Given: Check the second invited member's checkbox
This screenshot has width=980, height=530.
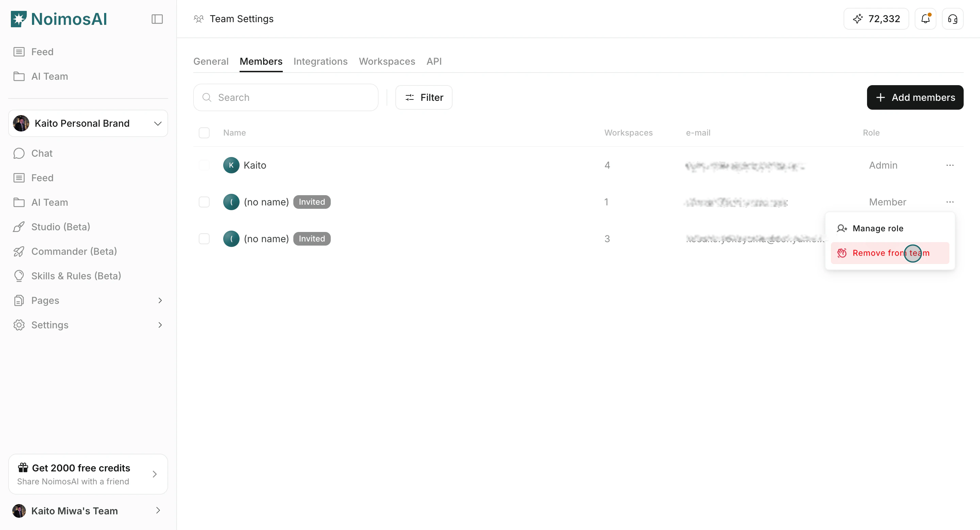Looking at the screenshot, I should (x=204, y=239).
